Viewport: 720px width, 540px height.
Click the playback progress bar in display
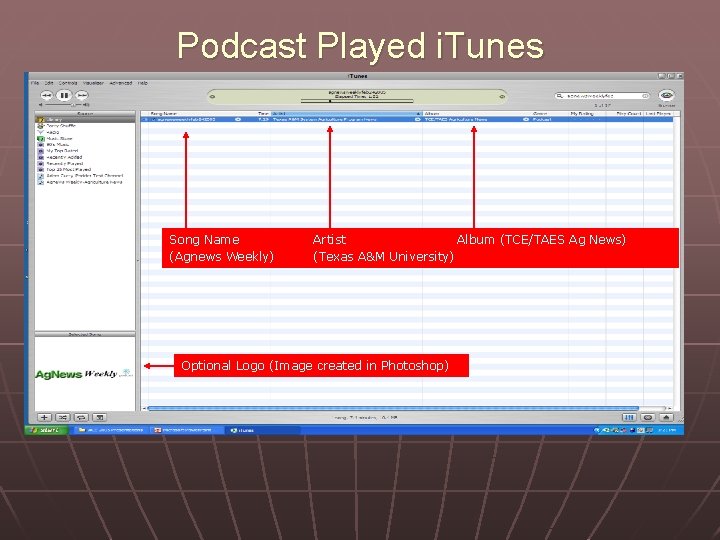(357, 101)
